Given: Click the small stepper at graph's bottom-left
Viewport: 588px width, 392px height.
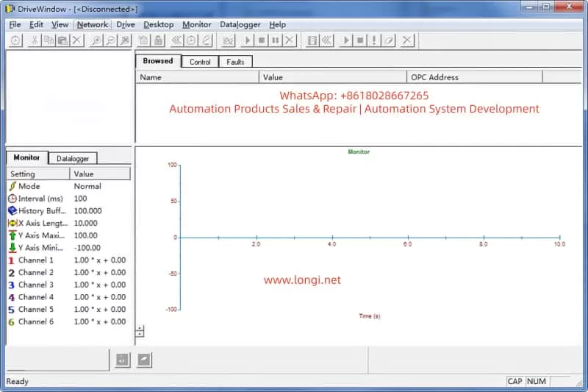Looking at the screenshot, I should 140,332.
